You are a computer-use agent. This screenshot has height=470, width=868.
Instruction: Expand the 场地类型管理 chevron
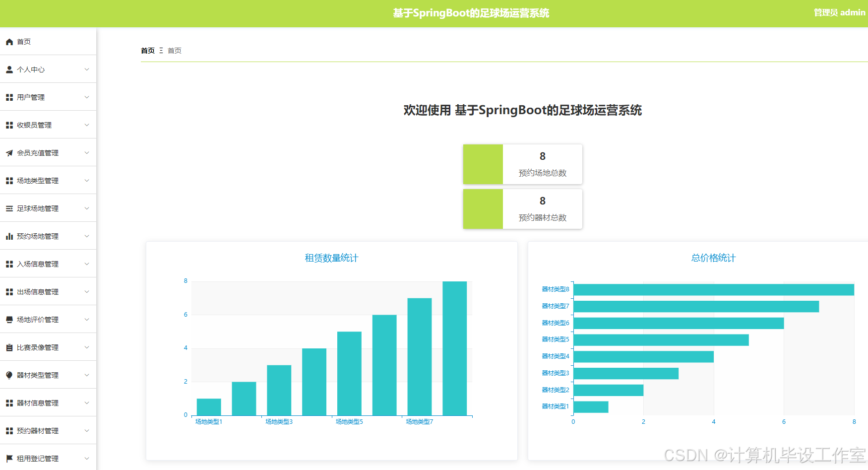87,181
